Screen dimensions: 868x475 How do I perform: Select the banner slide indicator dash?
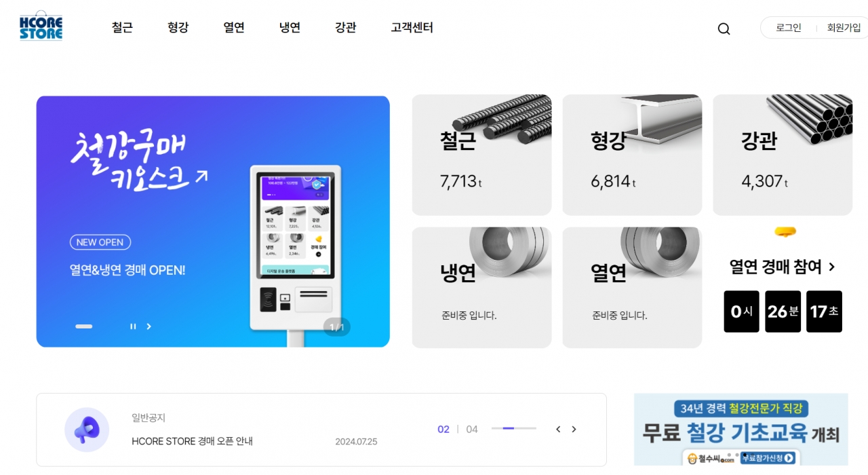[84, 326]
